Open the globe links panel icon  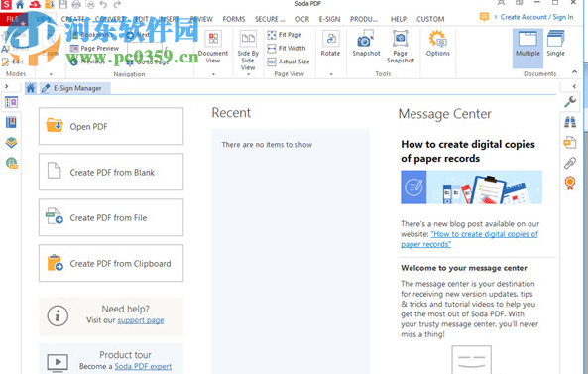12,163
